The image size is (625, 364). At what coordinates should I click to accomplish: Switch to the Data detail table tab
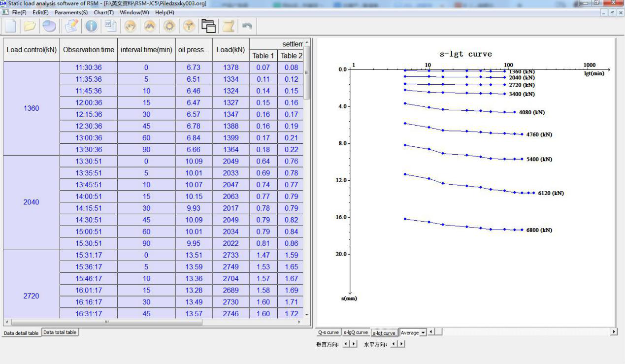coord(21,333)
